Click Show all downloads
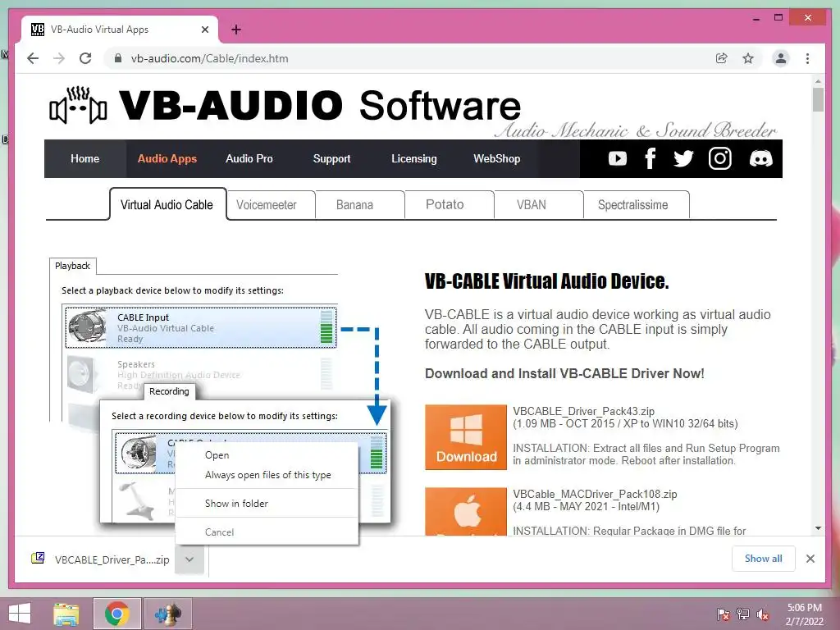 coord(763,559)
